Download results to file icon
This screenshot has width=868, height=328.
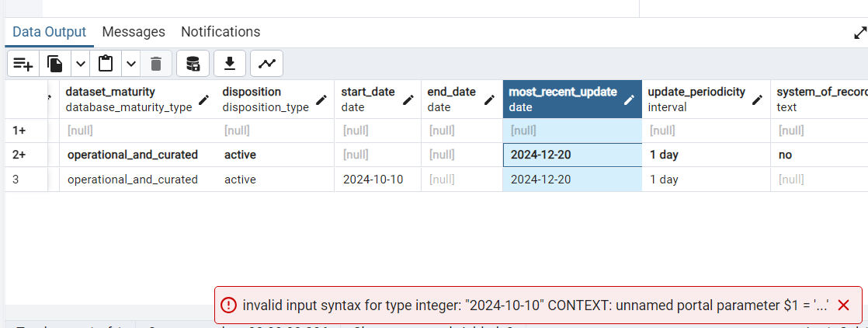coord(229,64)
